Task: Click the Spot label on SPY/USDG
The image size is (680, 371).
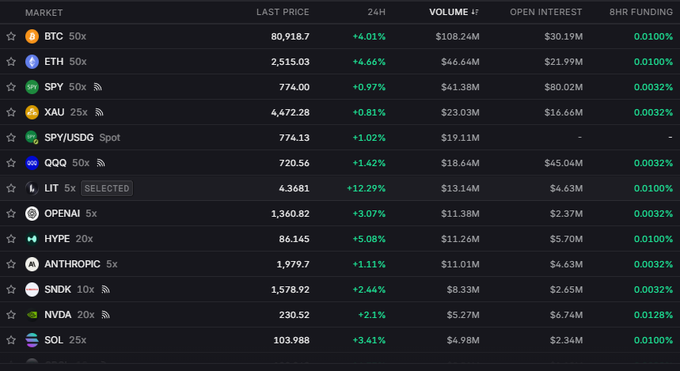Action: pyautogui.click(x=110, y=138)
